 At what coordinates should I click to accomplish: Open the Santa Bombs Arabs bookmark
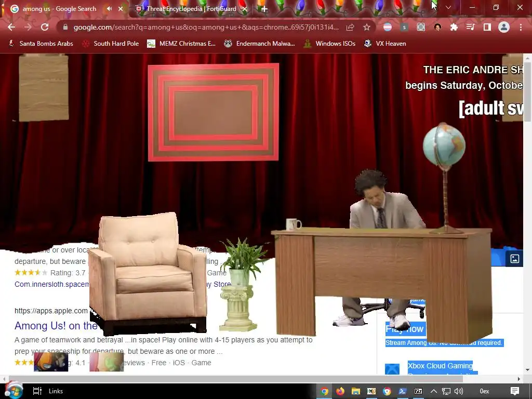41,44
